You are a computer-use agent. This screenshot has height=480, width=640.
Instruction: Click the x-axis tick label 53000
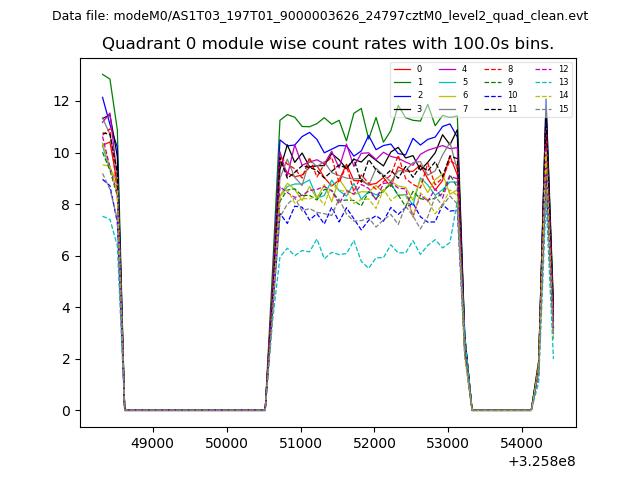tap(447, 440)
